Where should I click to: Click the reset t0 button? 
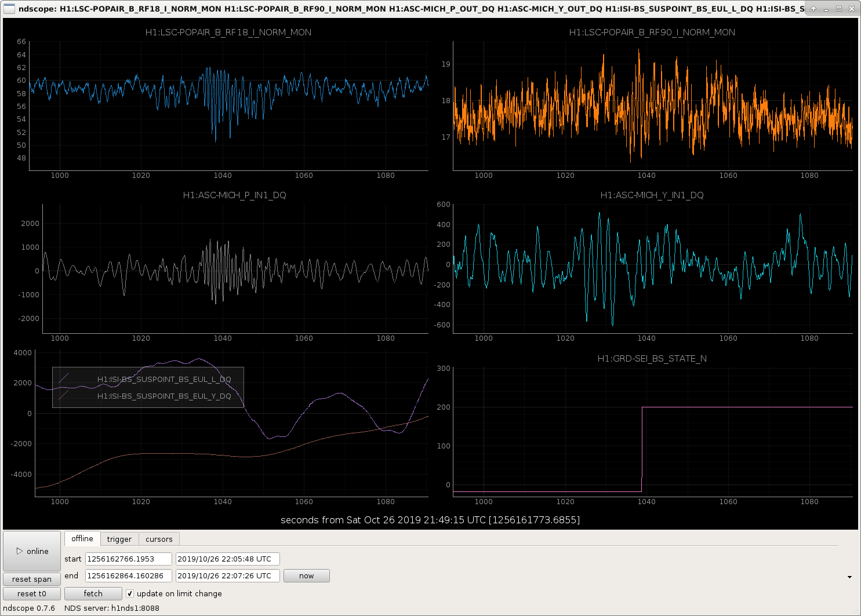[32, 593]
